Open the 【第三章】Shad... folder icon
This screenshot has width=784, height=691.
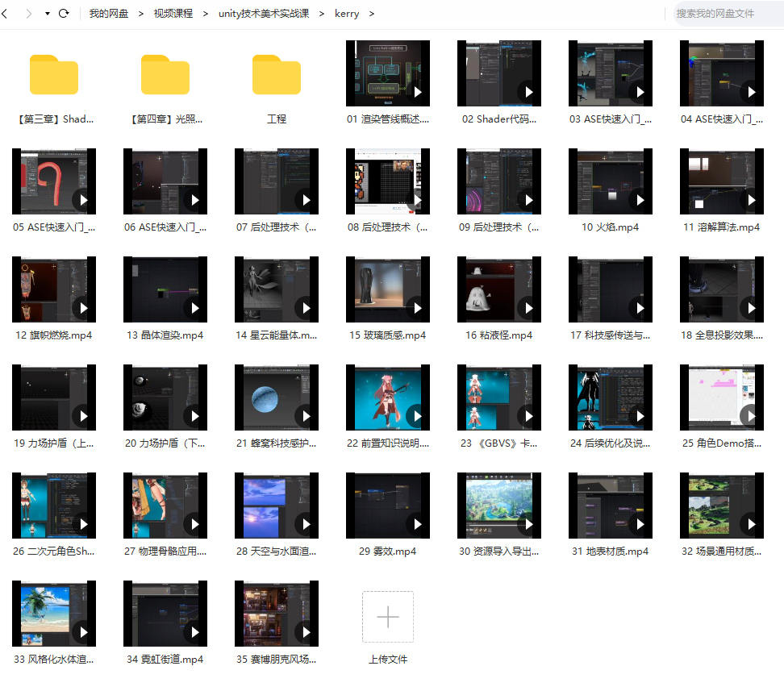54,75
